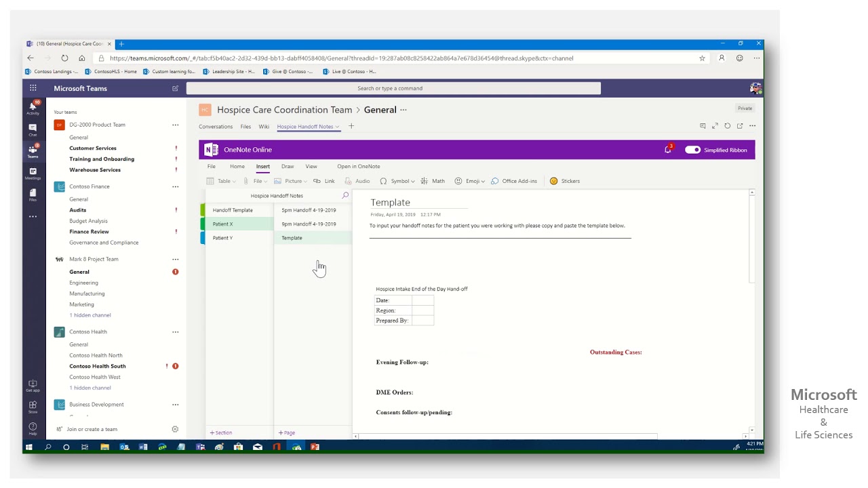Open Teams Help

pyautogui.click(x=33, y=428)
